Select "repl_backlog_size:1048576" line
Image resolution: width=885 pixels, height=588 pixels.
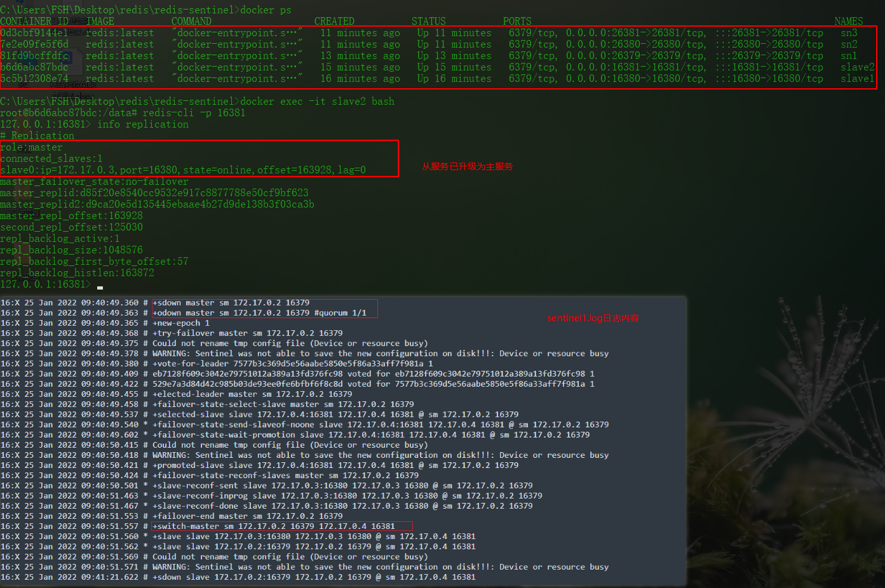coord(71,250)
